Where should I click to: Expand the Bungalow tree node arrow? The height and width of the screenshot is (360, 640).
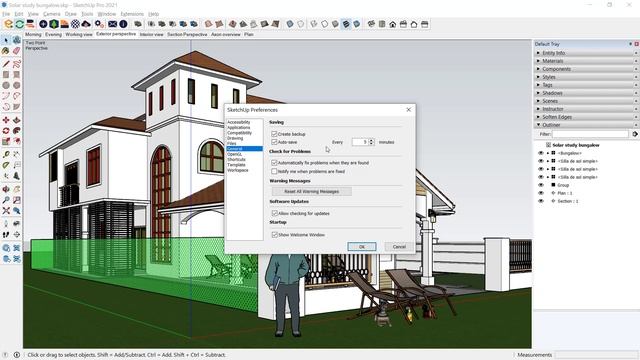tap(548, 153)
